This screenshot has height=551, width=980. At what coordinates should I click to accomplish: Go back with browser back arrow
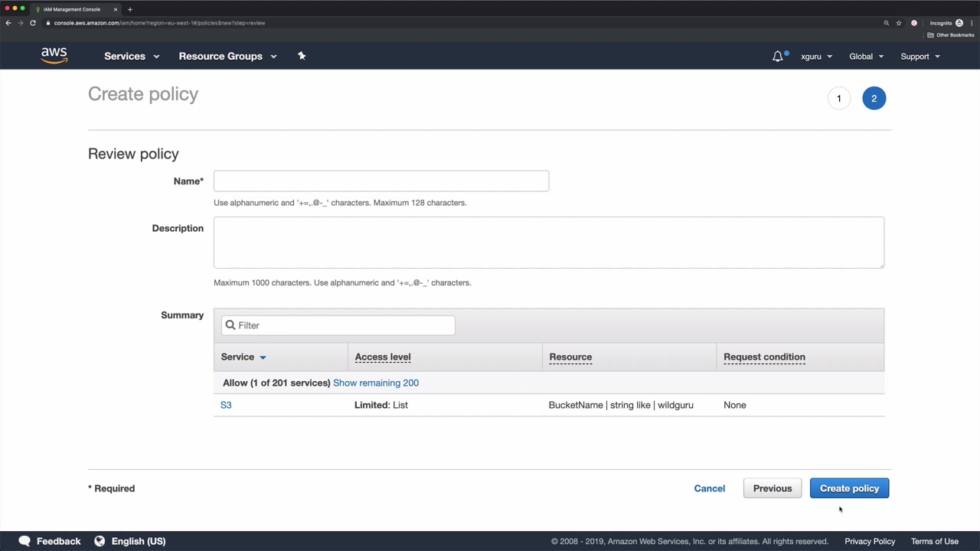(x=8, y=23)
